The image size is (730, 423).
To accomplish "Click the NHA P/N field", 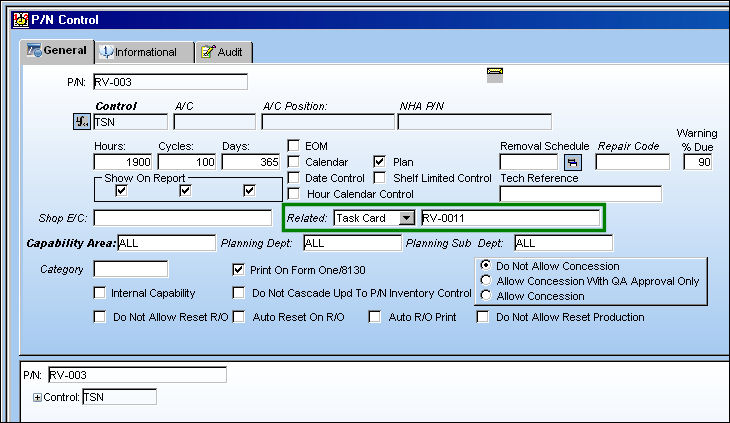I will point(475,122).
